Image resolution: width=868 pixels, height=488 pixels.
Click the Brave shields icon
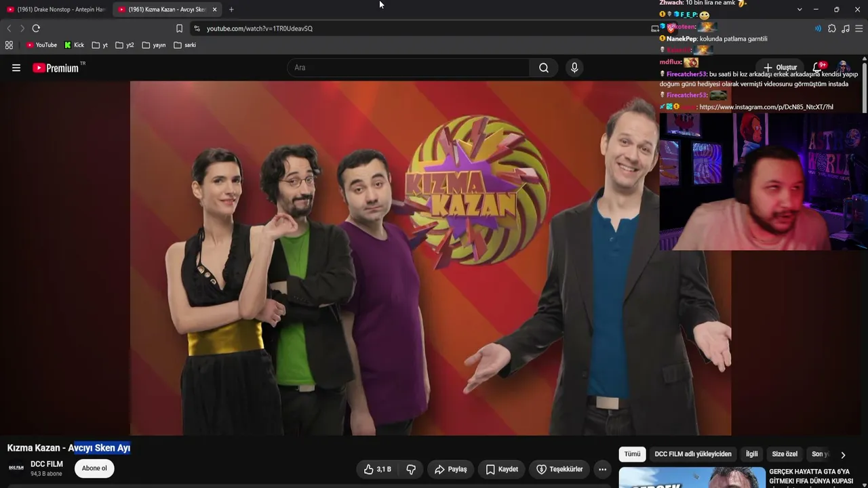click(671, 28)
